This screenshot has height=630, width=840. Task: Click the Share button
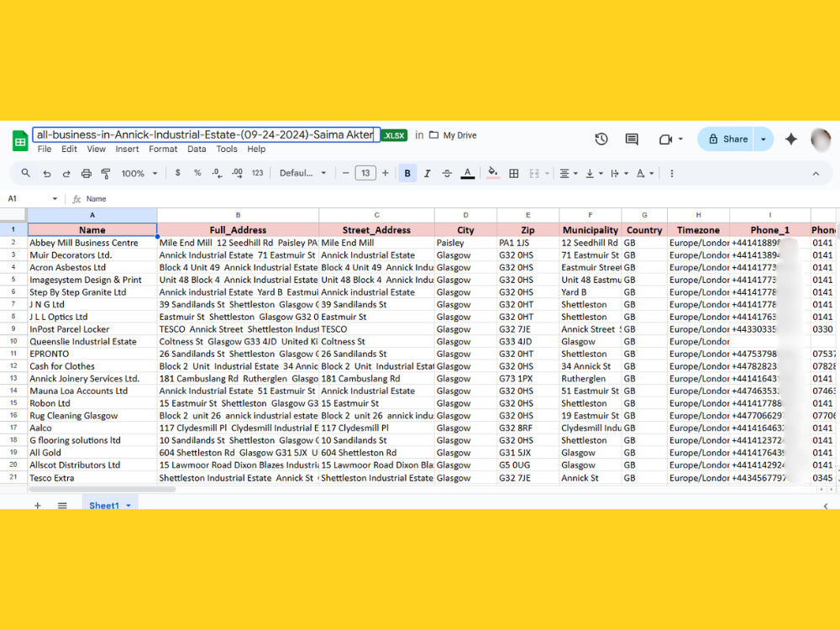click(x=727, y=139)
